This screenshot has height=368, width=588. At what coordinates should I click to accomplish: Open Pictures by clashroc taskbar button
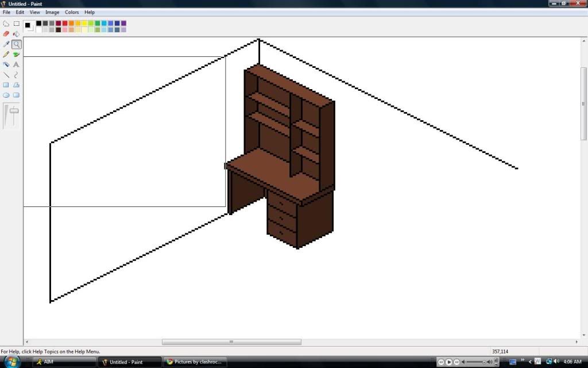pos(195,362)
